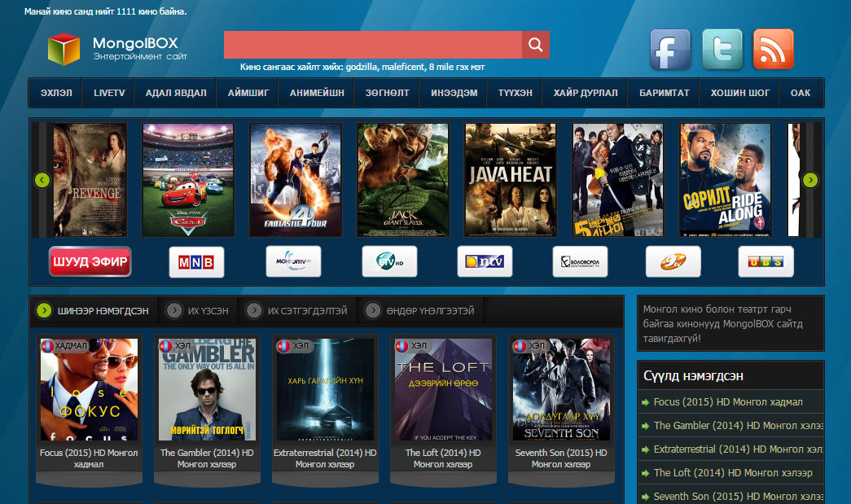851x504 pixels.
Task: Click the movie search input field
Action: click(372, 45)
